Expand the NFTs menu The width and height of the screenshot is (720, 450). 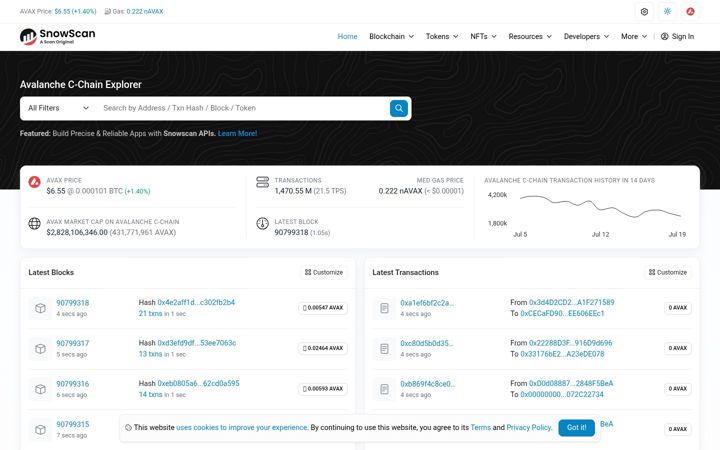click(x=483, y=36)
